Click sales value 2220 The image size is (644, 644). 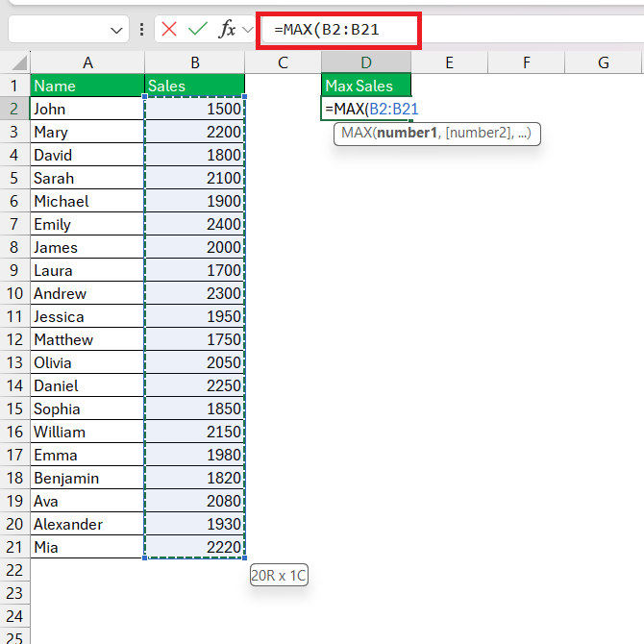(195, 547)
